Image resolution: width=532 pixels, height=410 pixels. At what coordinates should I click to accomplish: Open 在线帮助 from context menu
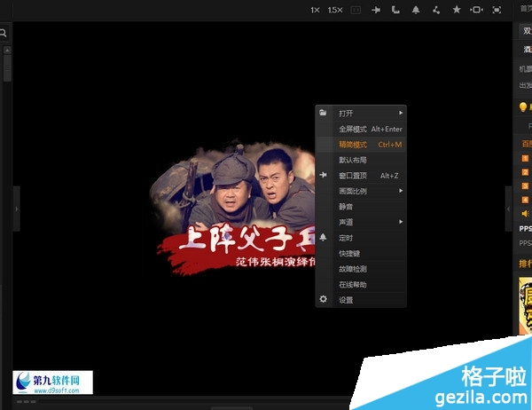pos(361,285)
